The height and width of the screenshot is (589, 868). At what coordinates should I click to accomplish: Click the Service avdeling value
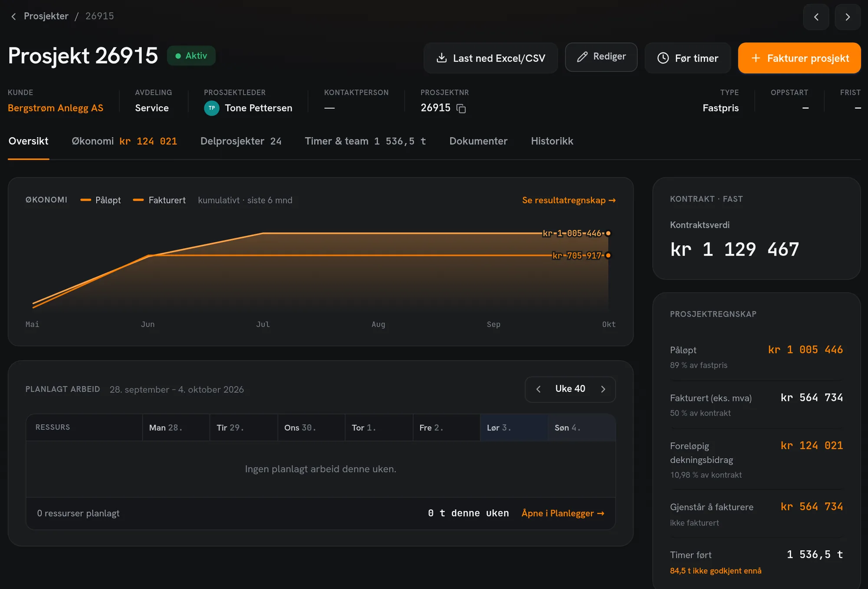(152, 108)
